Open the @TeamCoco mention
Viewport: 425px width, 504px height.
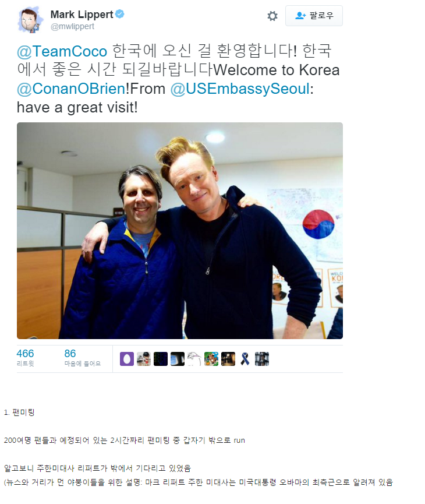click(x=62, y=51)
